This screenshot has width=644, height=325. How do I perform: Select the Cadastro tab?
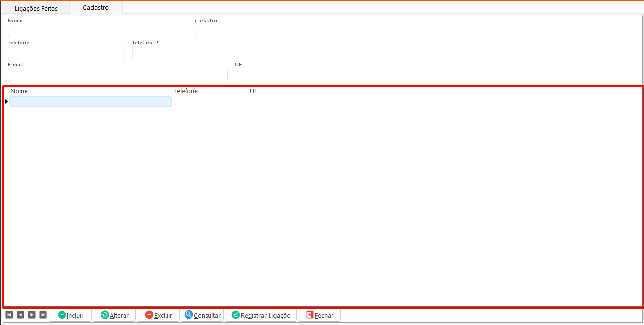pos(96,8)
